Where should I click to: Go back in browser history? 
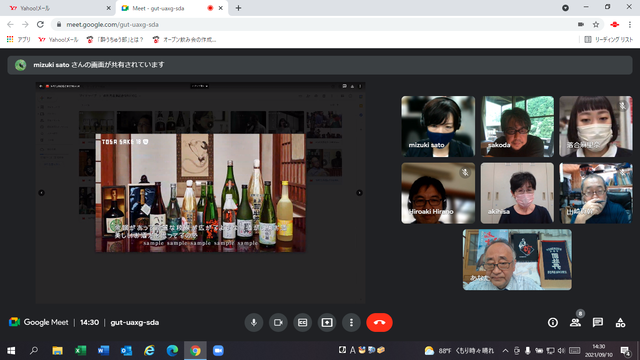coord(11,24)
